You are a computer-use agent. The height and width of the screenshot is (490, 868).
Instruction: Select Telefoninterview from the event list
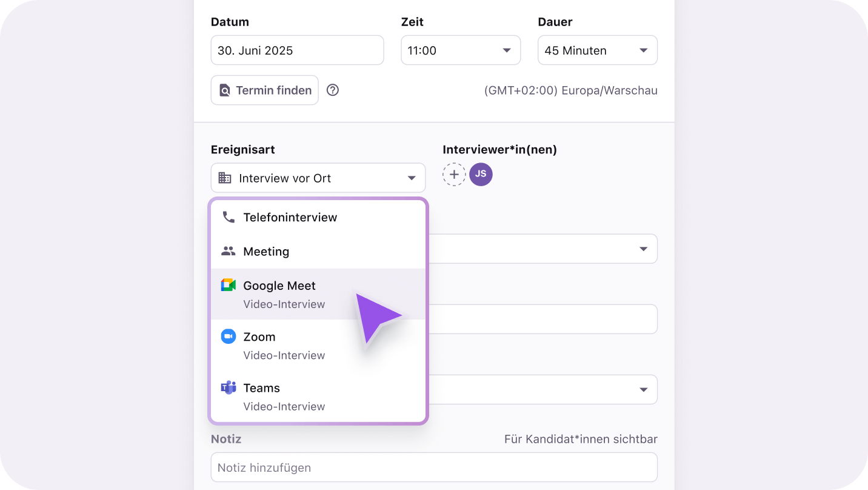tap(290, 217)
